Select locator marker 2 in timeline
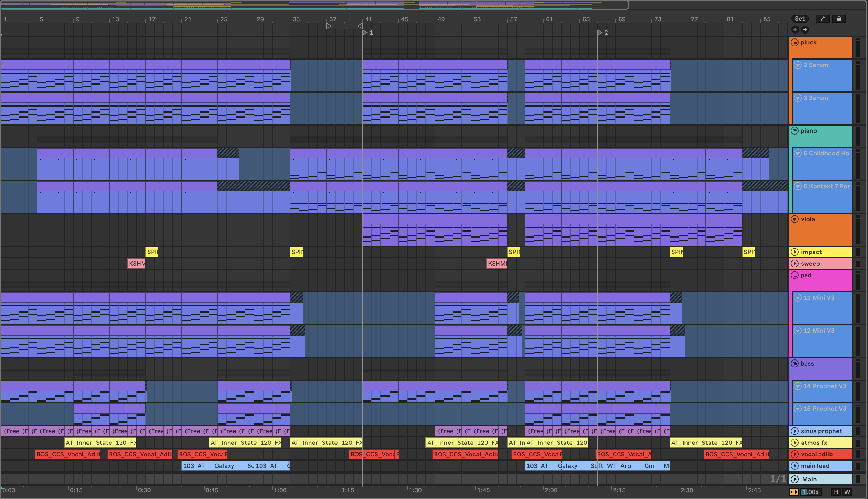 pos(600,33)
